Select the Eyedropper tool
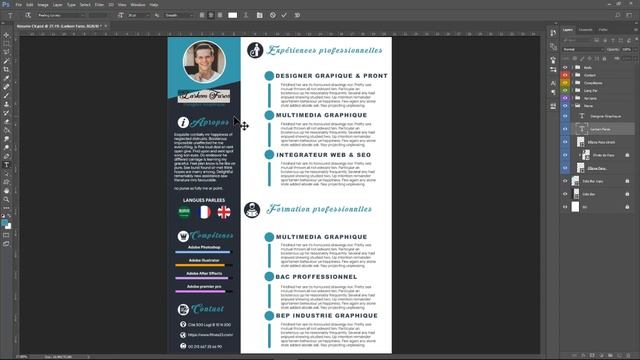 coord(6,78)
